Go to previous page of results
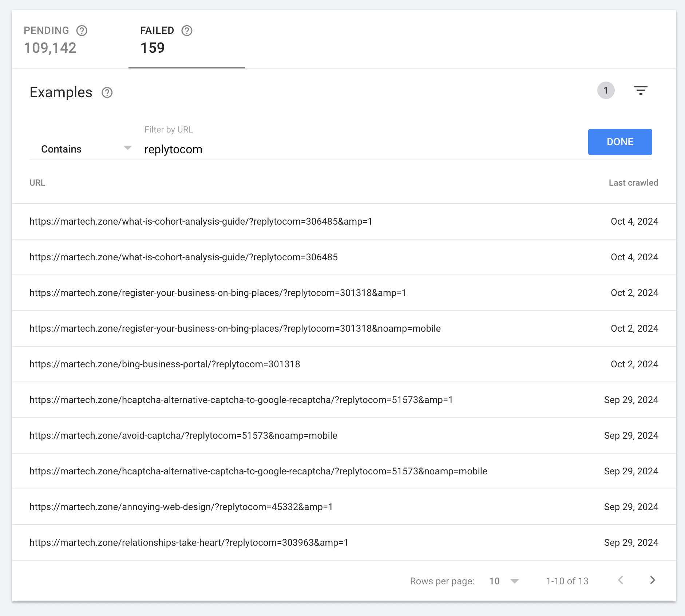The width and height of the screenshot is (685, 616). point(621,580)
